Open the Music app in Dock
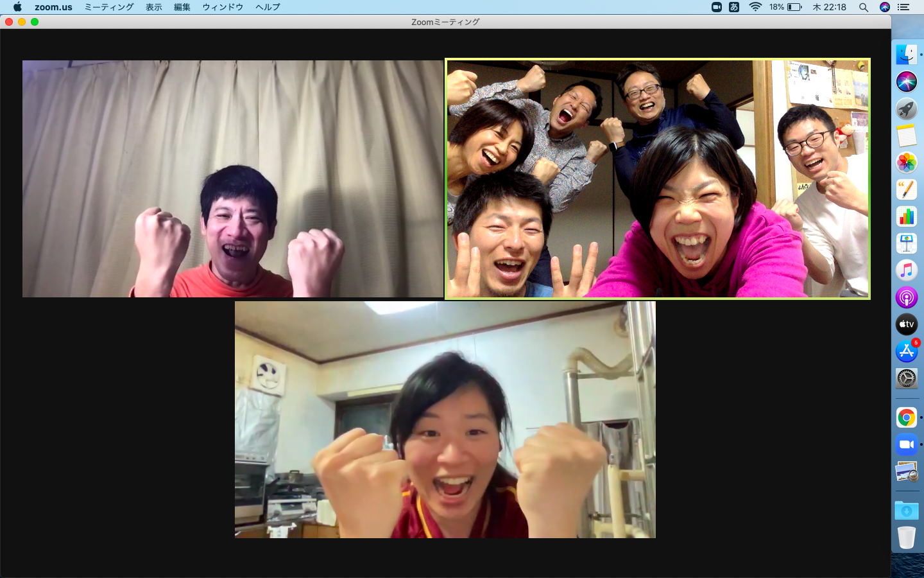The image size is (924, 578). click(907, 270)
